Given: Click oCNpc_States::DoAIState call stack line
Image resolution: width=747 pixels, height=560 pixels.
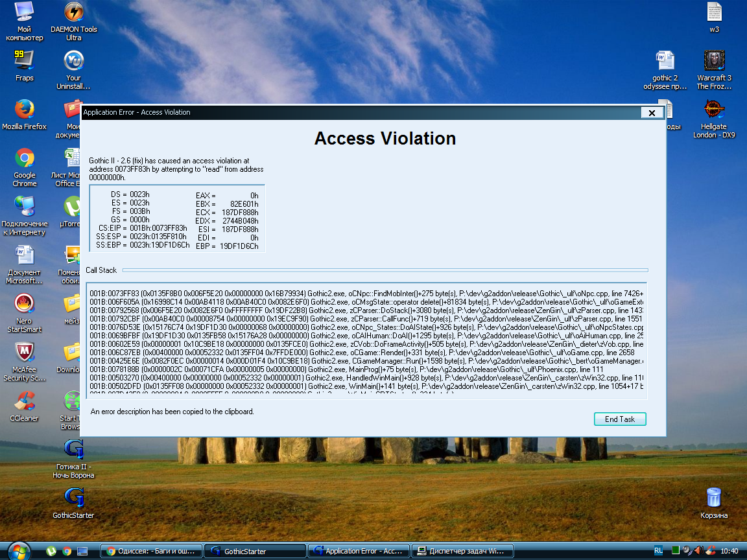Looking at the screenshot, I should 366,327.
